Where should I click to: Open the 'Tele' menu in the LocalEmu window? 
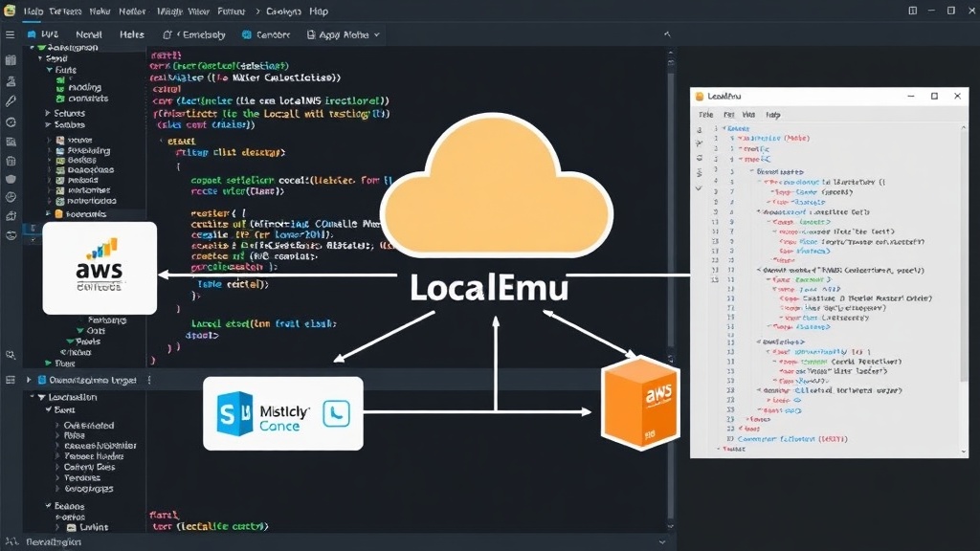(x=705, y=115)
